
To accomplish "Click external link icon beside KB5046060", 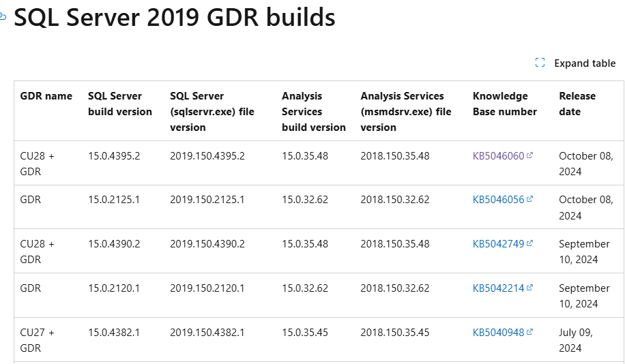I will [529, 155].
